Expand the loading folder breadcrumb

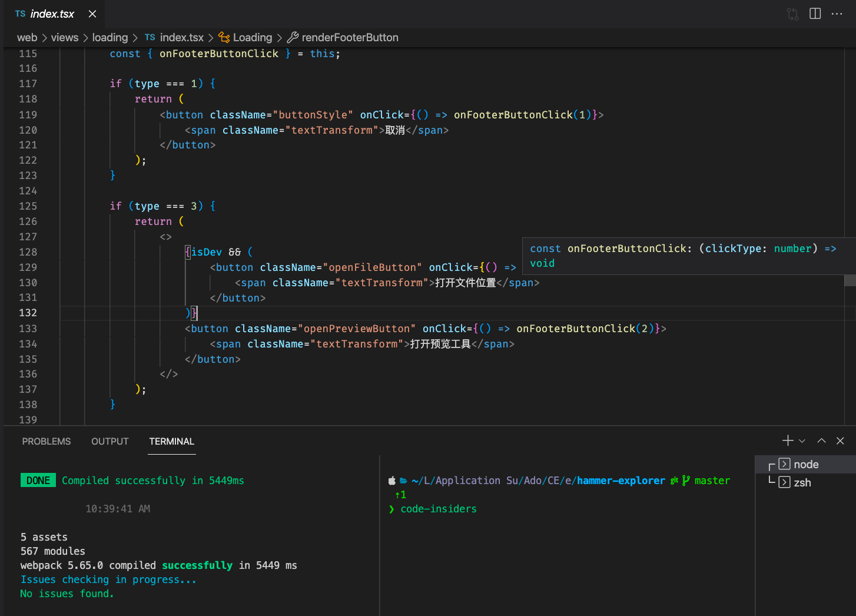click(110, 37)
